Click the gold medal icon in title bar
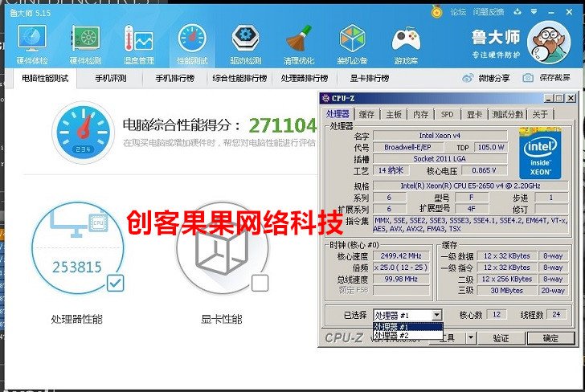This screenshot has height=392, width=585. pos(436,12)
